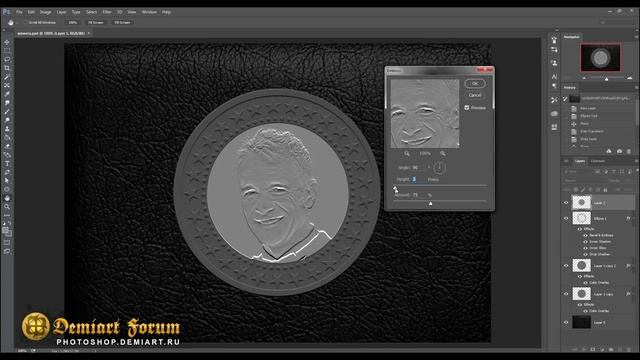Toggle Drop Shadow effect visibility
The image size is (640, 360).
[585, 254]
